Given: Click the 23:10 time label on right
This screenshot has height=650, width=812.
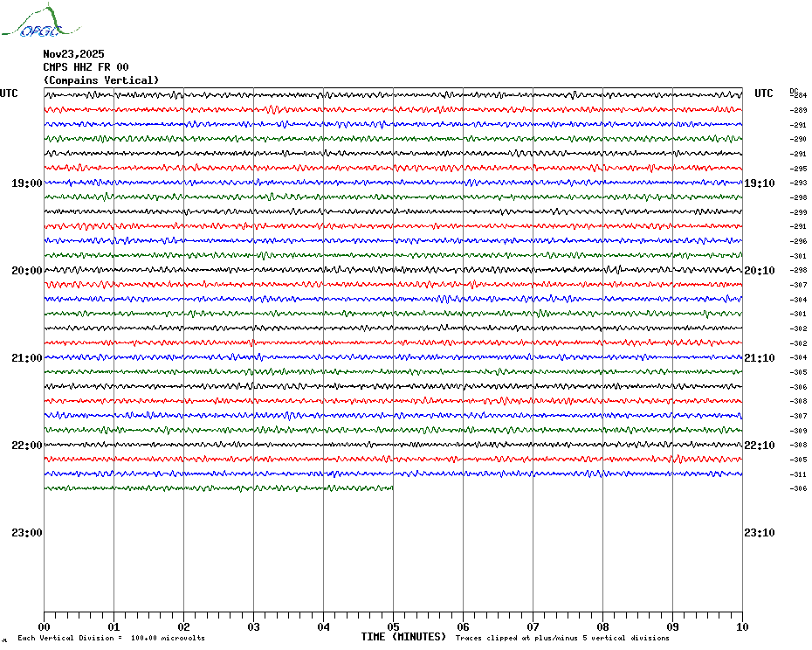Looking at the screenshot, I should [760, 533].
